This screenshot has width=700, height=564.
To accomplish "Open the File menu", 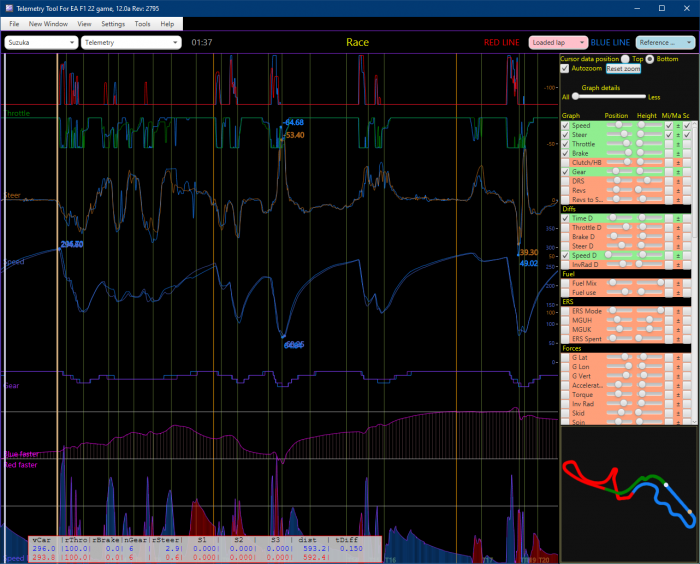I will [14, 24].
